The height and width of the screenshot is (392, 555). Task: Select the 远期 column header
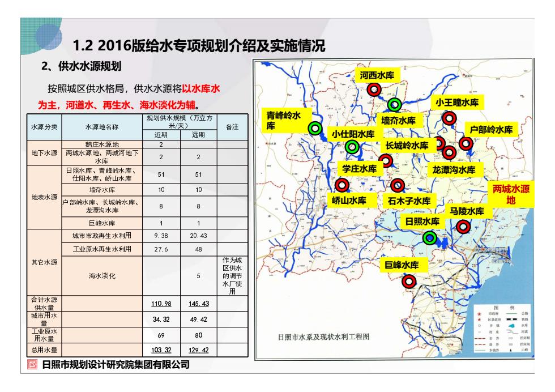click(198, 135)
